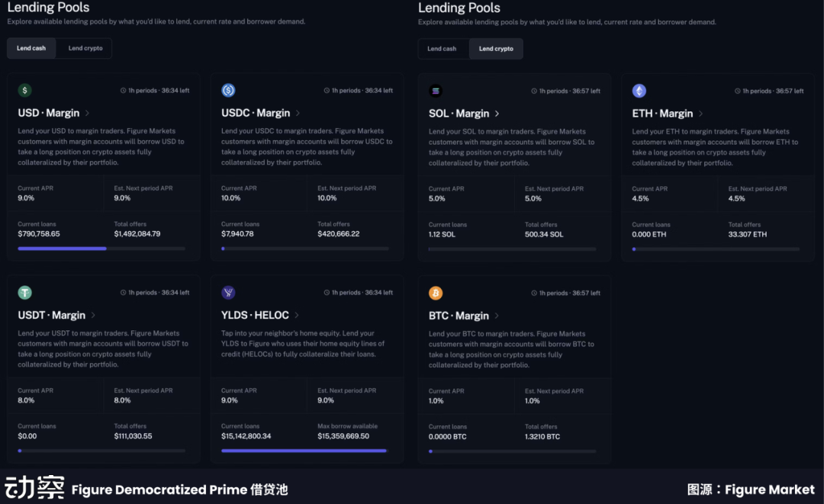Click the USDT Tether coin icon
Image resolution: width=824 pixels, height=504 pixels.
pos(25,293)
